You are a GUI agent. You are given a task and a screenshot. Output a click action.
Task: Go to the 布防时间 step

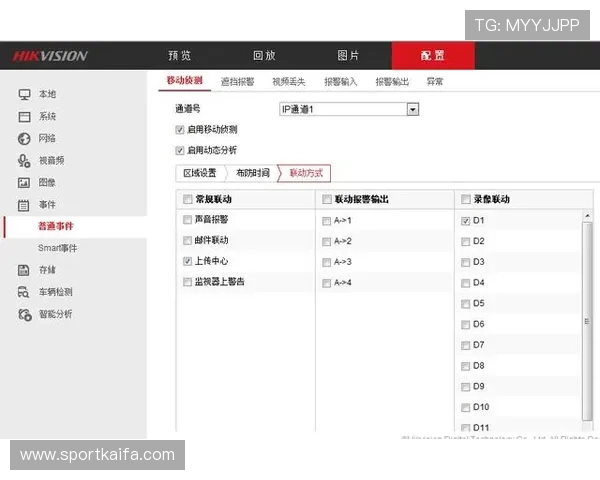[253, 173]
